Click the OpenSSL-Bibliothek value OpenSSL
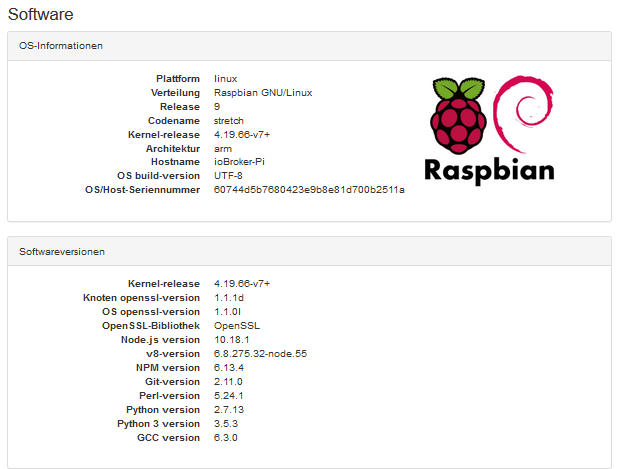618x469 pixels. pos(237,326)
